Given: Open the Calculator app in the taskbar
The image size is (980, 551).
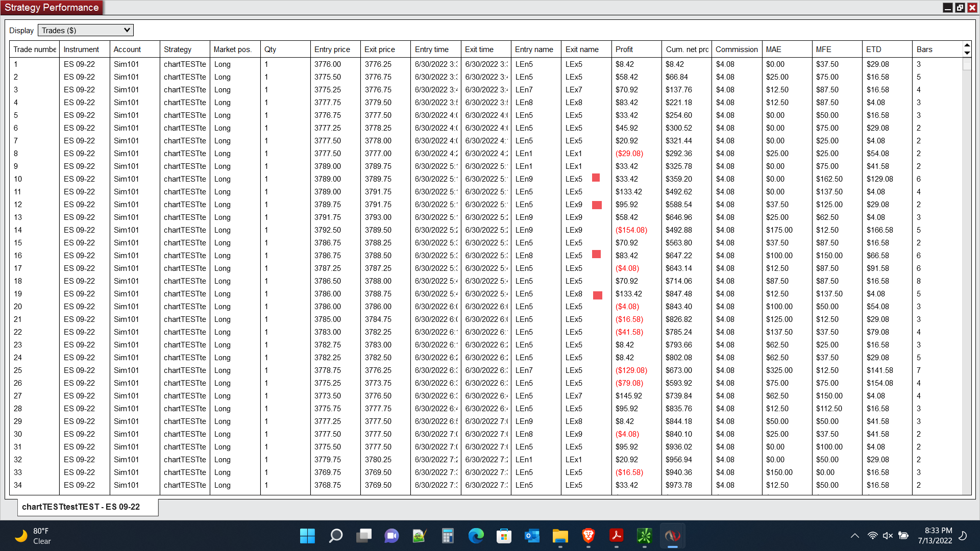Looking at the screenshot, I should click(448, 536).
